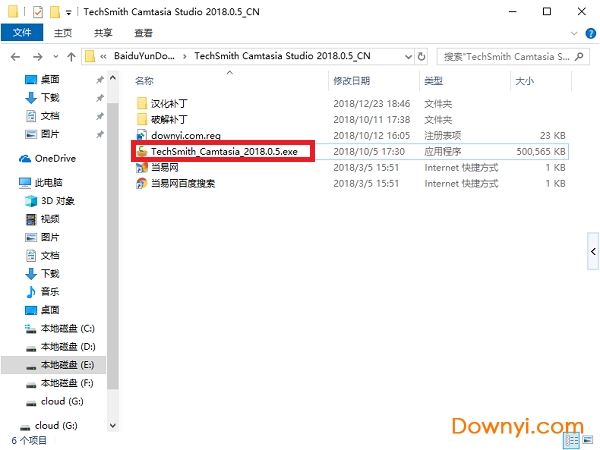
Task: Open quick access 文档 pinned item
Action: click(50, 116)
